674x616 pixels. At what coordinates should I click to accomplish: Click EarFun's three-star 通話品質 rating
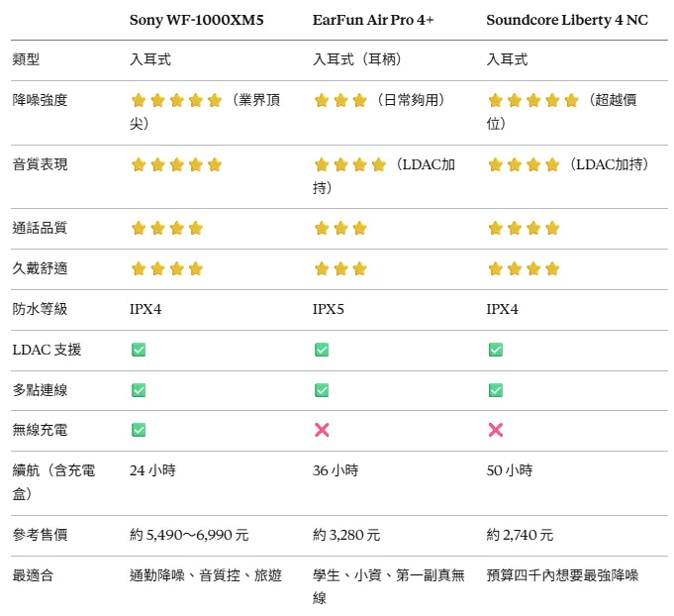click(x=340, y=229)
